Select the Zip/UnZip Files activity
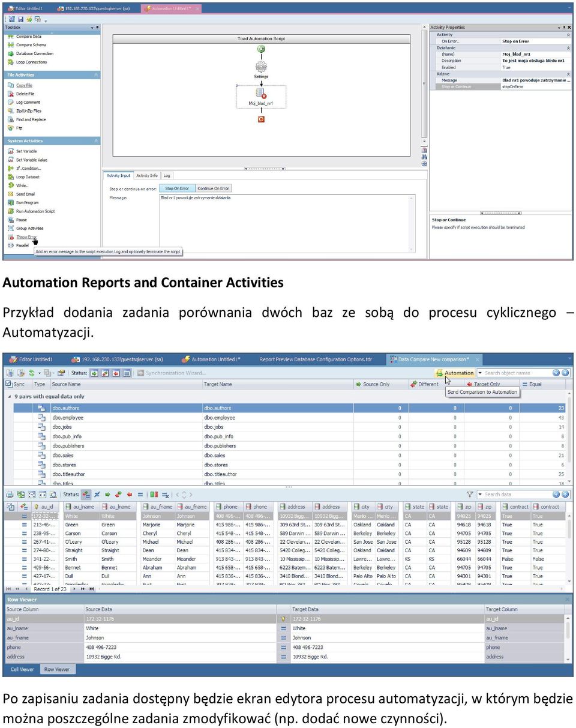The height and width of the screenshot is (728, 576). [x=24, y=111]
